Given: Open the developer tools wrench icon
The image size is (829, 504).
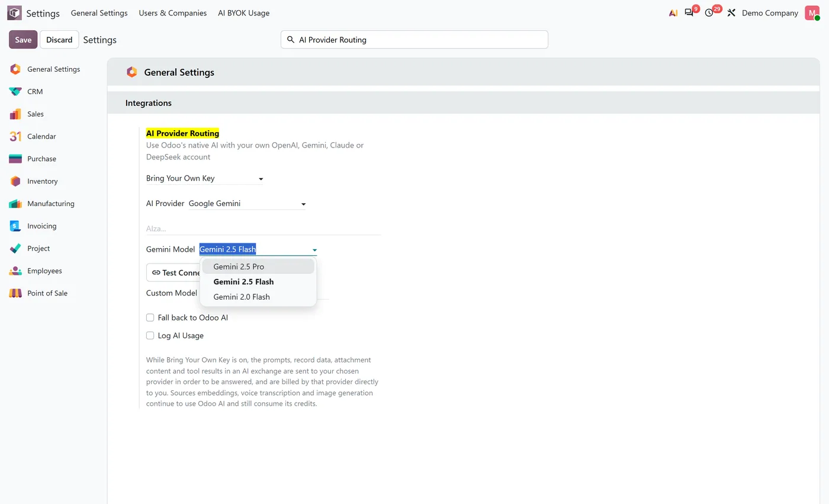Looking at the screenshot, I should pyautogui.click(x=731, y=12).
